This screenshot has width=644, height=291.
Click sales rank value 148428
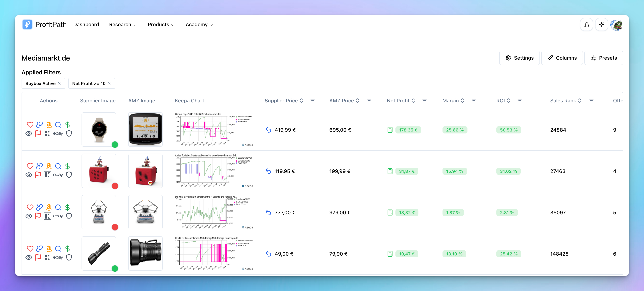click(559, 254)
